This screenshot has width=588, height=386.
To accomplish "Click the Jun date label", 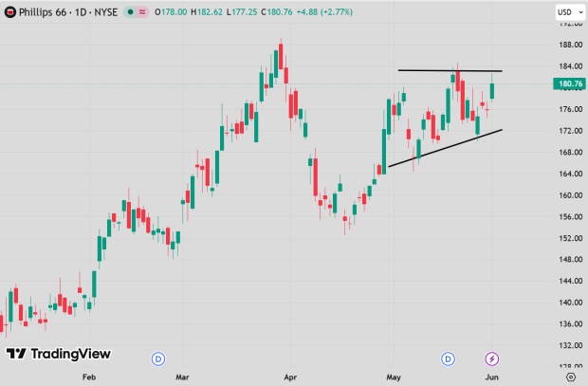I will click(x=492, y=377).
